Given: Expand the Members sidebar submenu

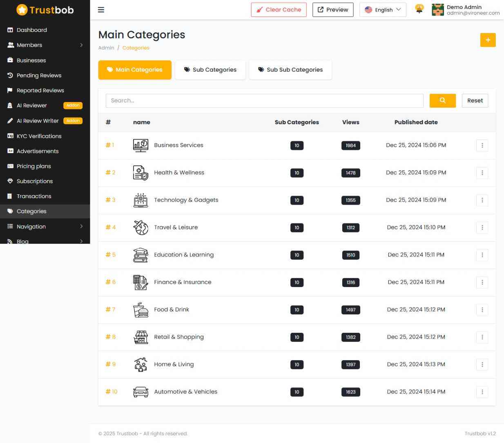Looking at the screenshot, I should [x=45, y=45].
